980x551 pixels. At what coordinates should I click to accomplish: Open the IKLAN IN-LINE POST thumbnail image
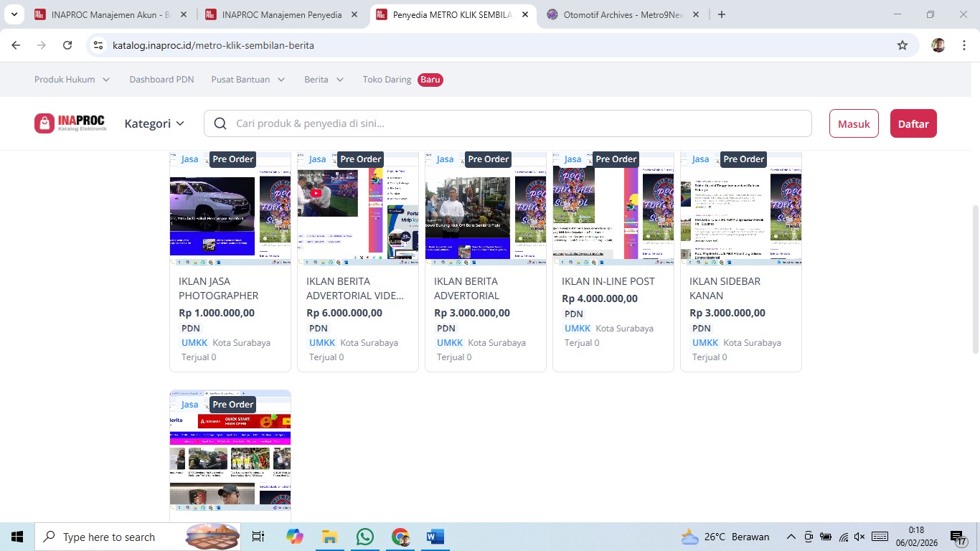pyautogui.click(x=613, y=209)
